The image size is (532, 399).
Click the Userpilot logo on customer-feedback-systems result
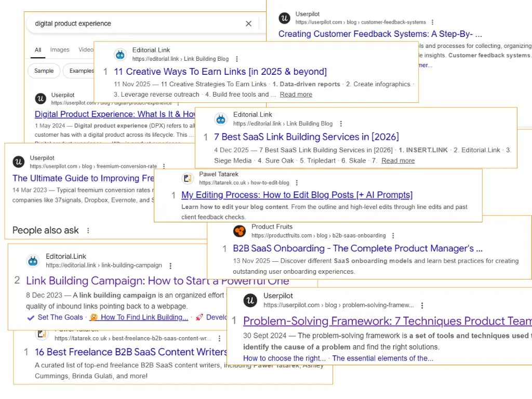(x=284, y=18)
